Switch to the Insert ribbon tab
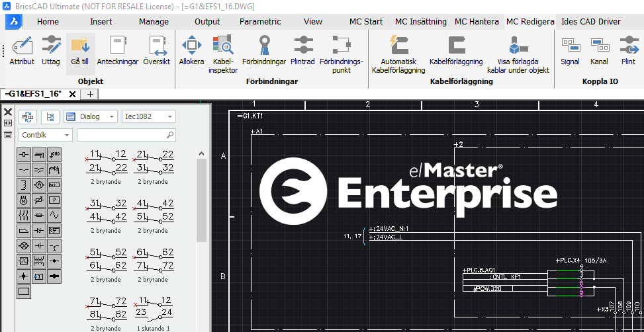The image size is (644, 332). 101,22
